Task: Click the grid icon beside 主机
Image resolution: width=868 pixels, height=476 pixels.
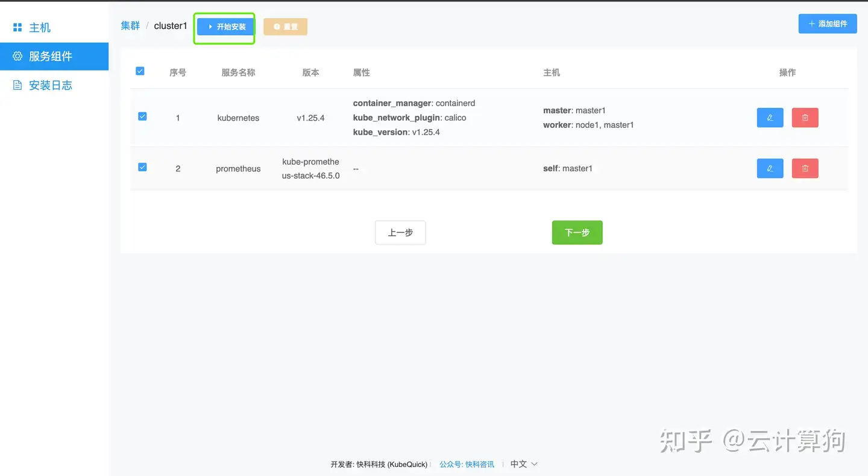Action: 17,28
